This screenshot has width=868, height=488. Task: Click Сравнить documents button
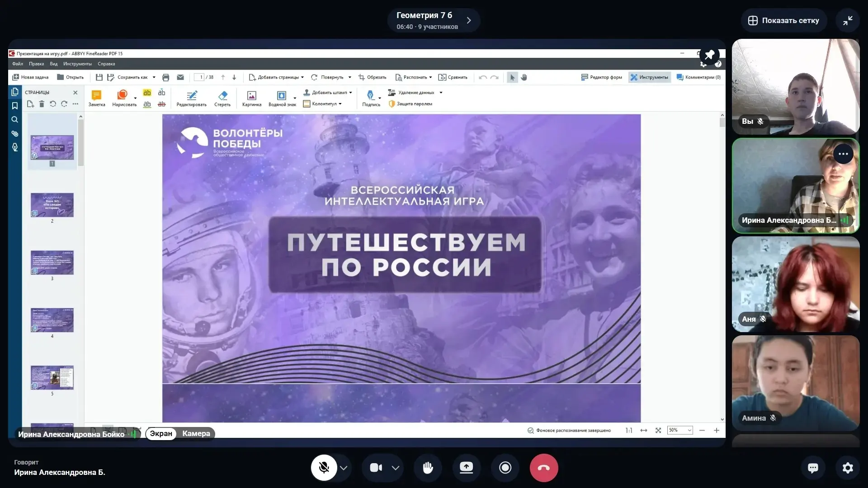tap(453, 77)
